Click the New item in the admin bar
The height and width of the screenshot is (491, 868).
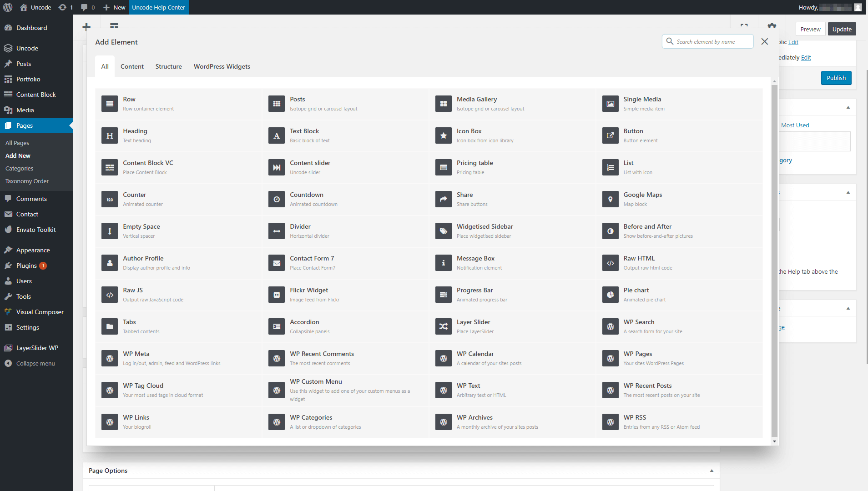114,7
